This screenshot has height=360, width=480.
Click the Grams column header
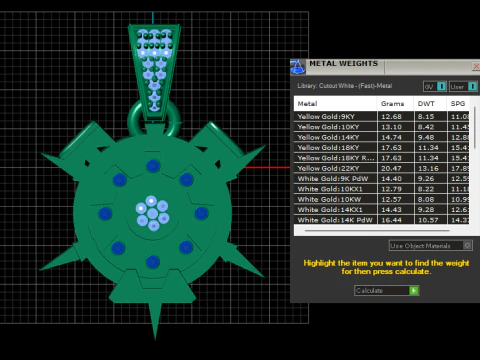pos(395,104)
